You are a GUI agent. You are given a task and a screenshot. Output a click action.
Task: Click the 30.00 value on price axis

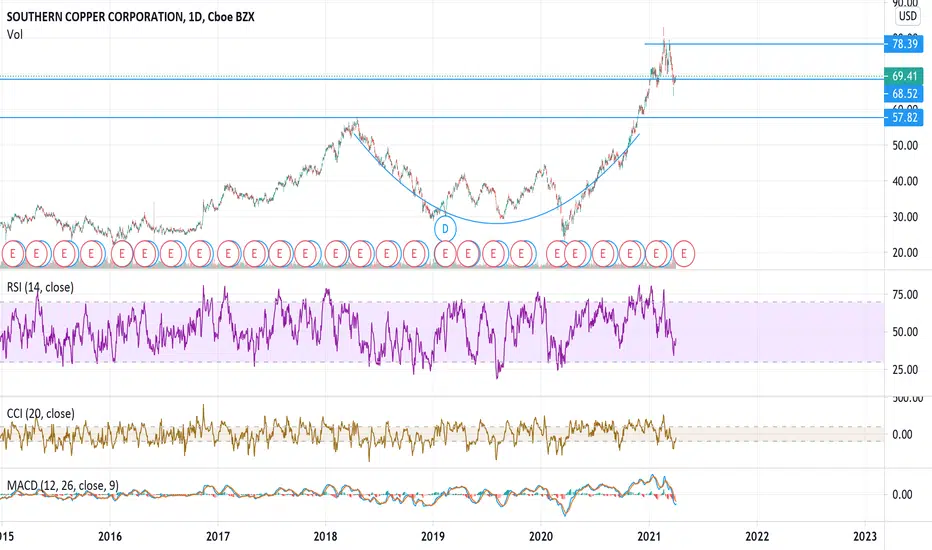pos(905,217)
